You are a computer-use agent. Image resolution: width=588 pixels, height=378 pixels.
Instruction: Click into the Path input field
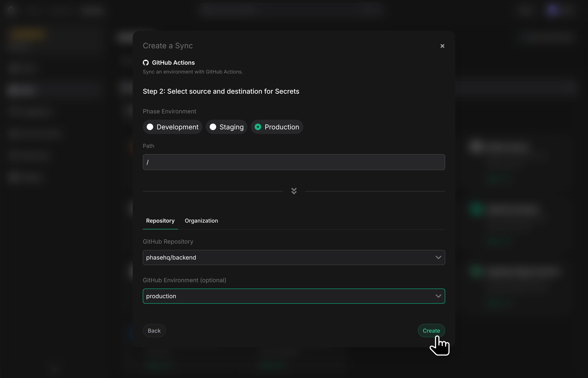pos(294,162)
